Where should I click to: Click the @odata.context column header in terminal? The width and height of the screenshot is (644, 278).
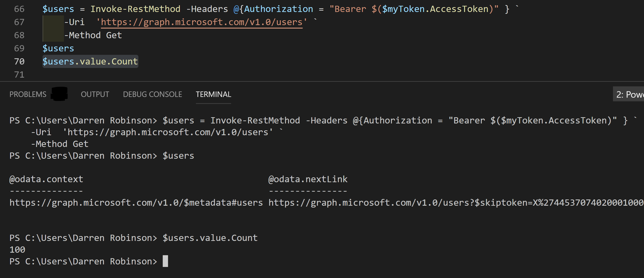point(46,179)
